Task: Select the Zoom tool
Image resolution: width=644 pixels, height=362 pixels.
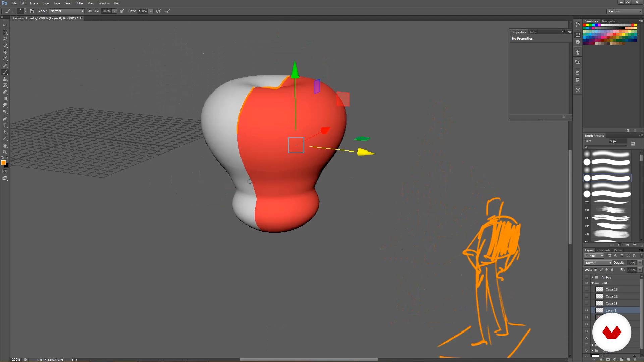Action: click(x=5, y=152)
